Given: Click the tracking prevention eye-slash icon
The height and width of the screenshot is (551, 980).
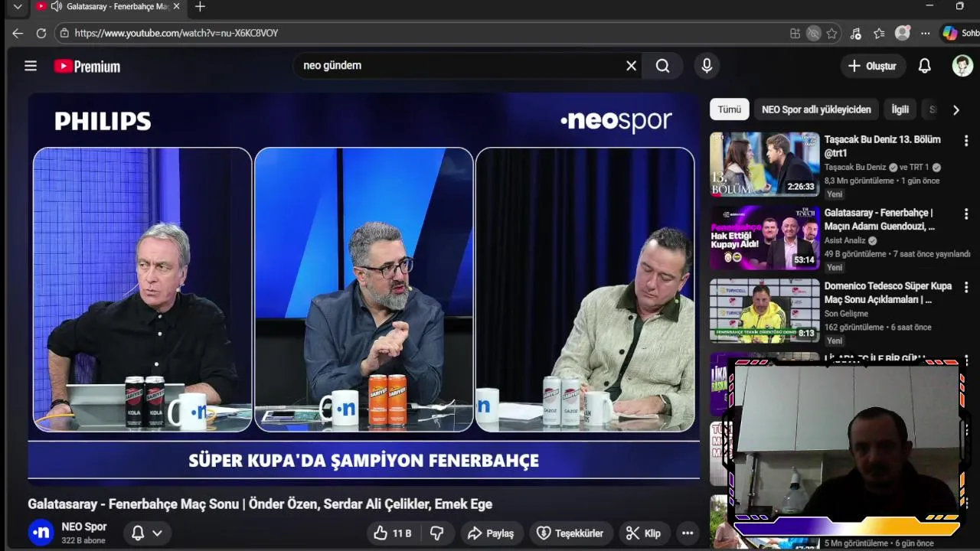Looking at the screenshot, I should (x=814, y=33).
